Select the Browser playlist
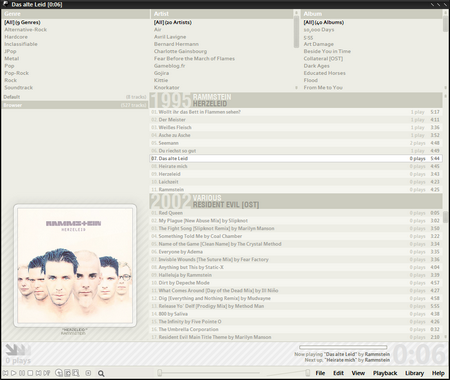 tap(75, 105)
